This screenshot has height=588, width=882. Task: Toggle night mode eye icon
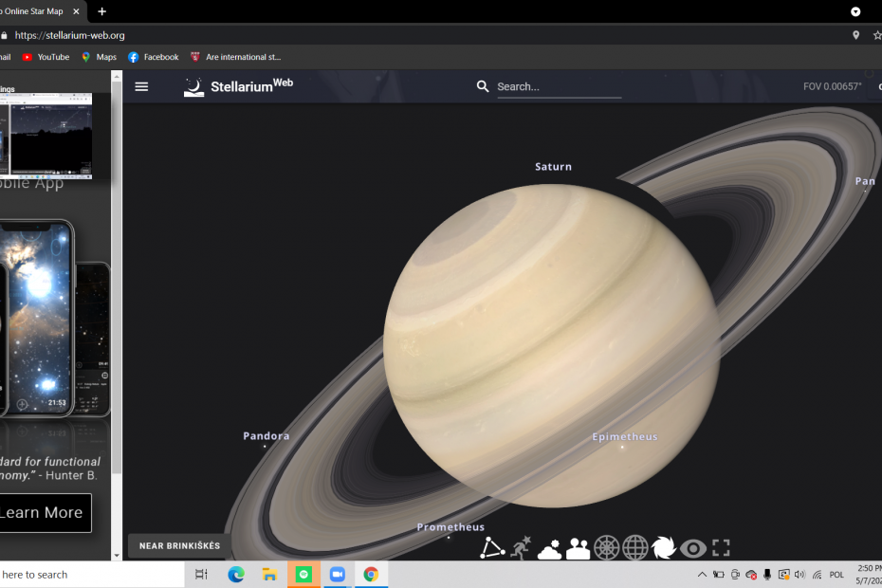(x=693, y=548)
